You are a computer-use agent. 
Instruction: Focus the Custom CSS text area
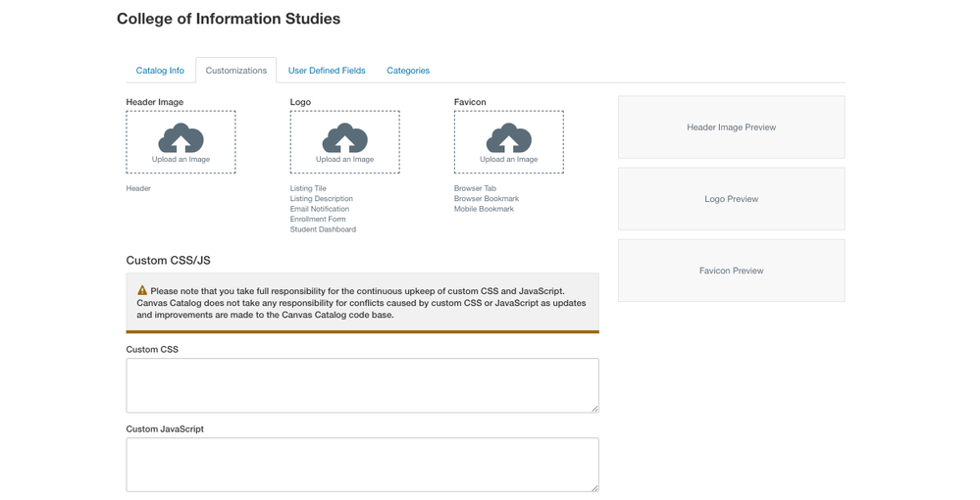coord(362,384)
